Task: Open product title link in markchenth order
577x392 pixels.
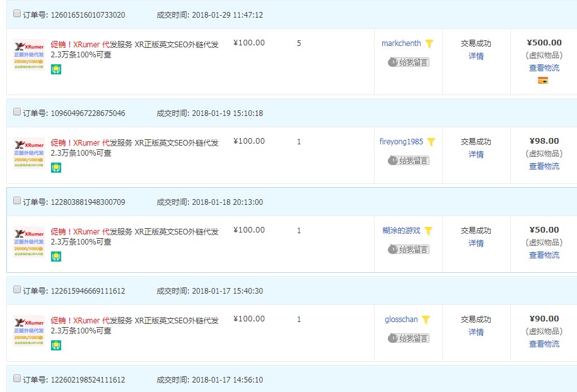Action: click(135, 50)
